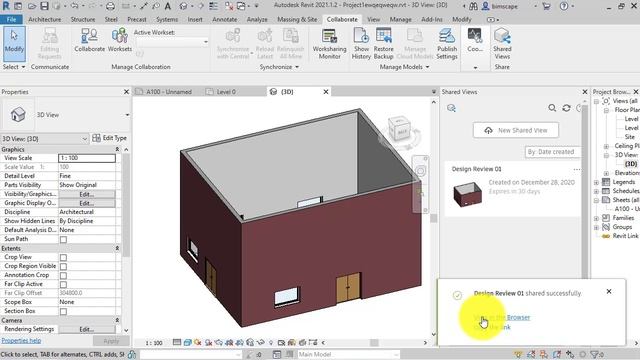Image resolution: width=640 pixels, height=360 pixels.
Task: Click the horizontal scrollbar below the 3D view
Action: pos(374,343)
